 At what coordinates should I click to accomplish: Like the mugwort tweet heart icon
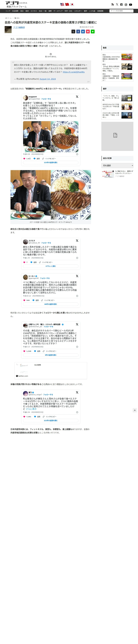click(x=25, y=159)
